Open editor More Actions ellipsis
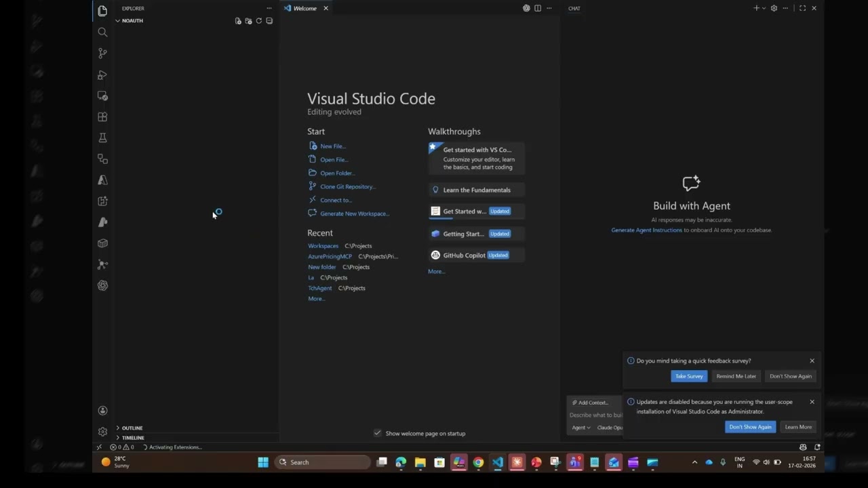This screenshot has width=868, height=488. tap(549, 8)
